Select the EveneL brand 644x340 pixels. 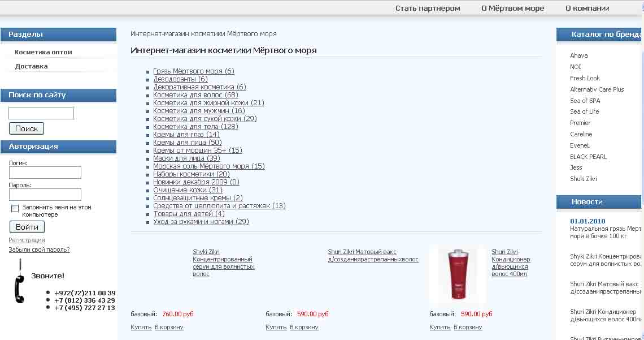[x=580, y=145]
